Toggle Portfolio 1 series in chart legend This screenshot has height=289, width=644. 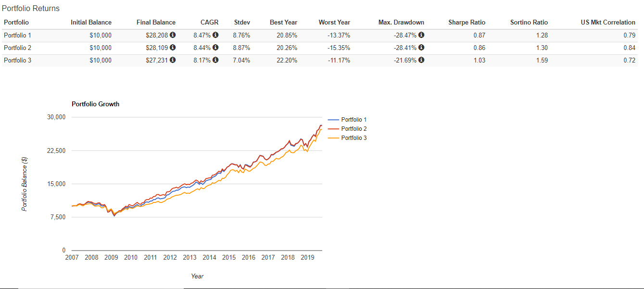354,120
